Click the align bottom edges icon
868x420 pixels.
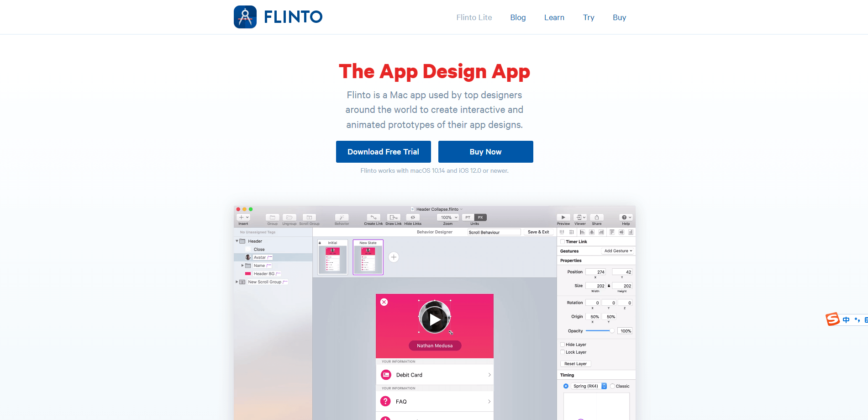click(x=631, y=232)
